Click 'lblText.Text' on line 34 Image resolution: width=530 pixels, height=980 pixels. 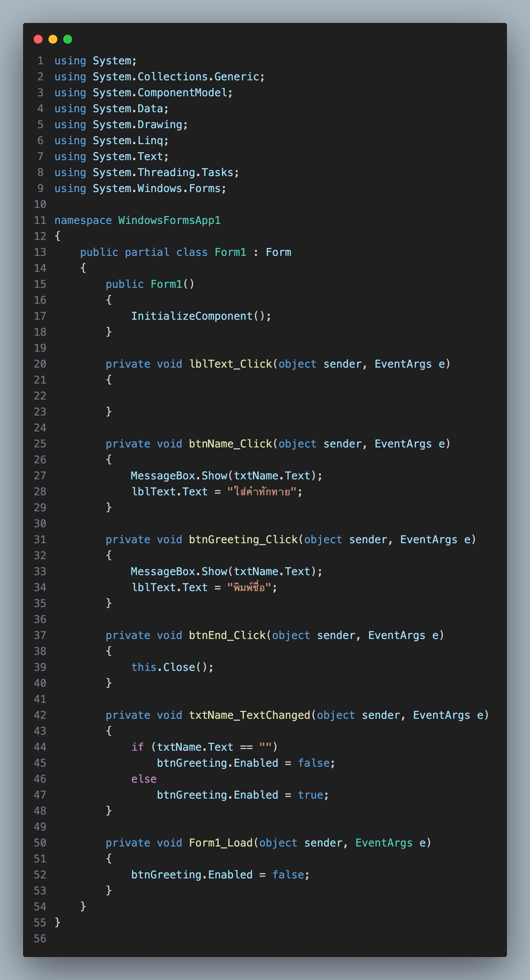click(169, 588)
